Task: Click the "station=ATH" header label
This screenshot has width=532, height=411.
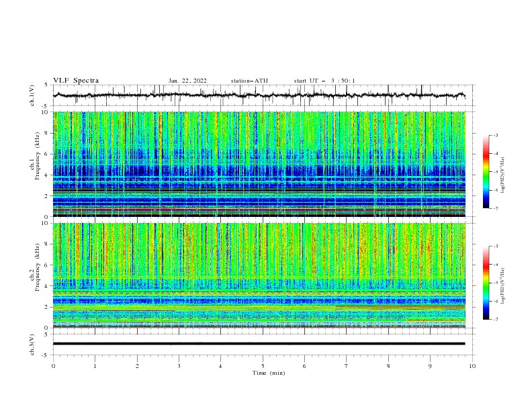Action: click(x=249, y=81)
